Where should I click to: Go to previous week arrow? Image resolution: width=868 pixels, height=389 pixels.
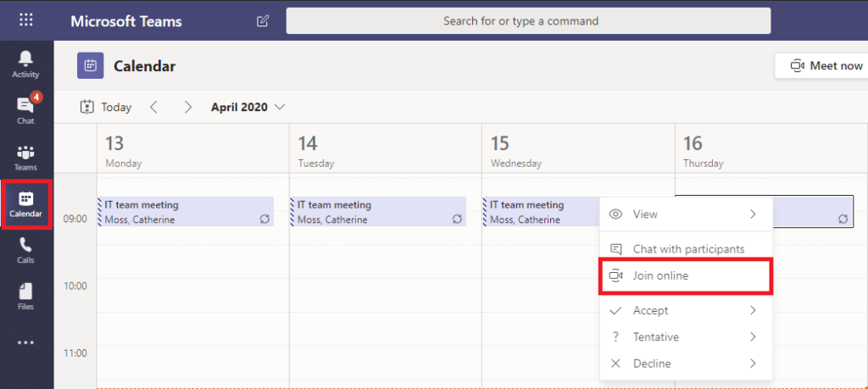[154, 107]
